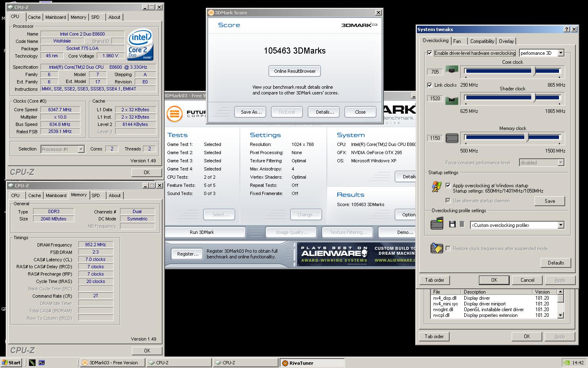Click the Futuremark orange logo icon

pos(174,114)
